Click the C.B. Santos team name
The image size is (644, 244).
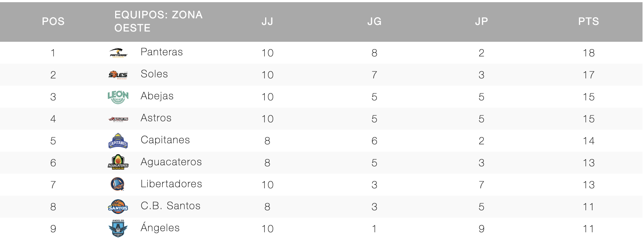(171, 206)
